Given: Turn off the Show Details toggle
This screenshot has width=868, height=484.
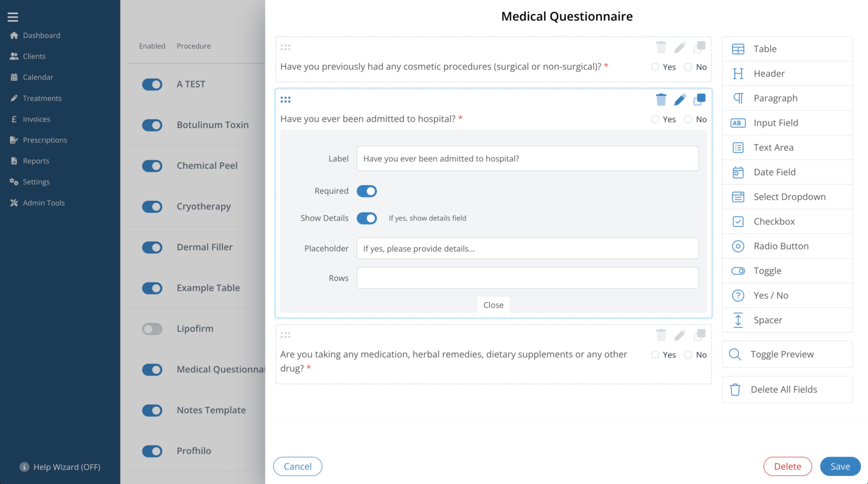Looking at the screenshot, I should click(367, 218).
